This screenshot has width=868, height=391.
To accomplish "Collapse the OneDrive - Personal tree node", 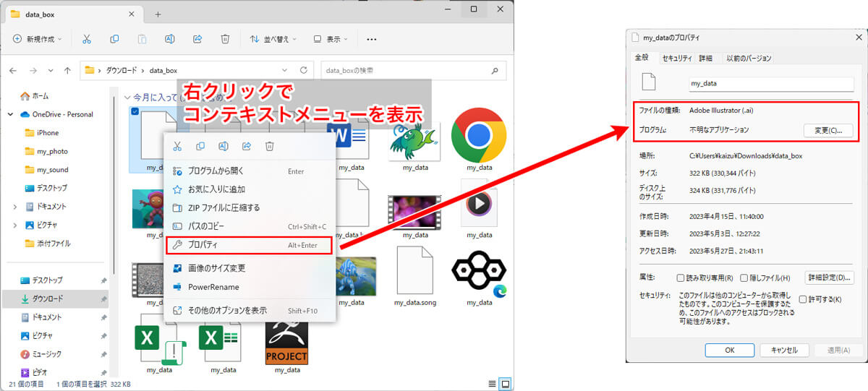I will (11, 114).
